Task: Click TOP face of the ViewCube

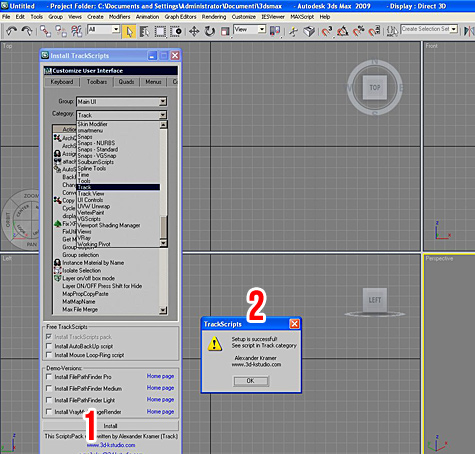Action: 375,87
